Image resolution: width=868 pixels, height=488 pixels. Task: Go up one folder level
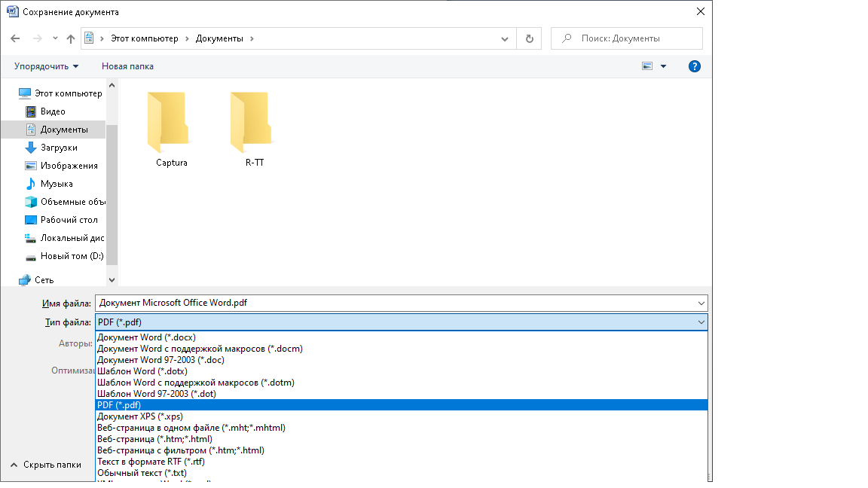70,38
